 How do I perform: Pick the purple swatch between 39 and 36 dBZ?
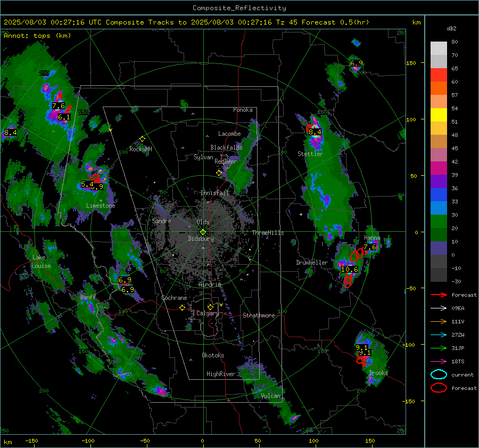439,182
